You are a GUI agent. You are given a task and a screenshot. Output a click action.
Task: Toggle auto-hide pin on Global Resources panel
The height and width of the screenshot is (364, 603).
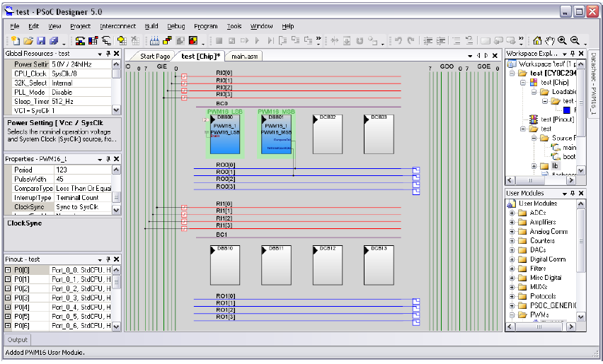(108, 54)
